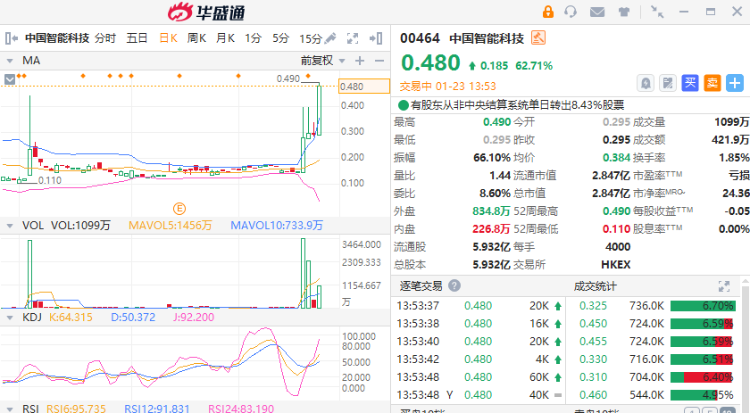Click the 13:53:37 tick trade row
This screenshot has height=413, width=750.
(478, 306)
